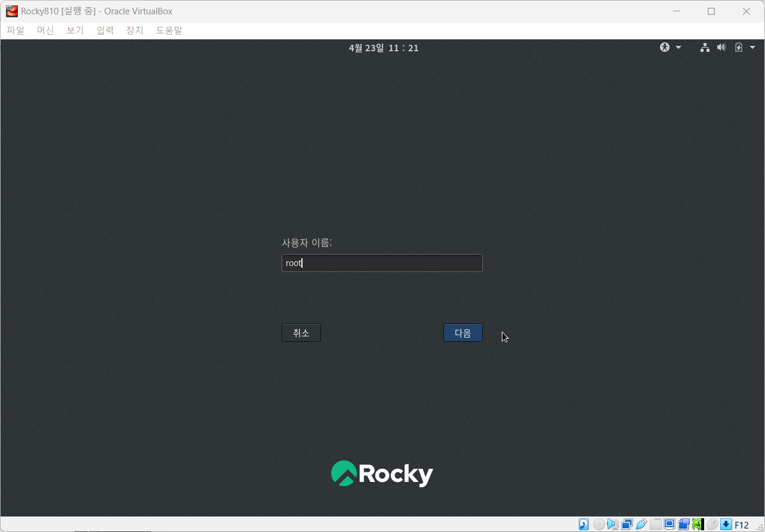
Task: Click the mouse integration icon in status bar
Action: (x=712, y=524)
